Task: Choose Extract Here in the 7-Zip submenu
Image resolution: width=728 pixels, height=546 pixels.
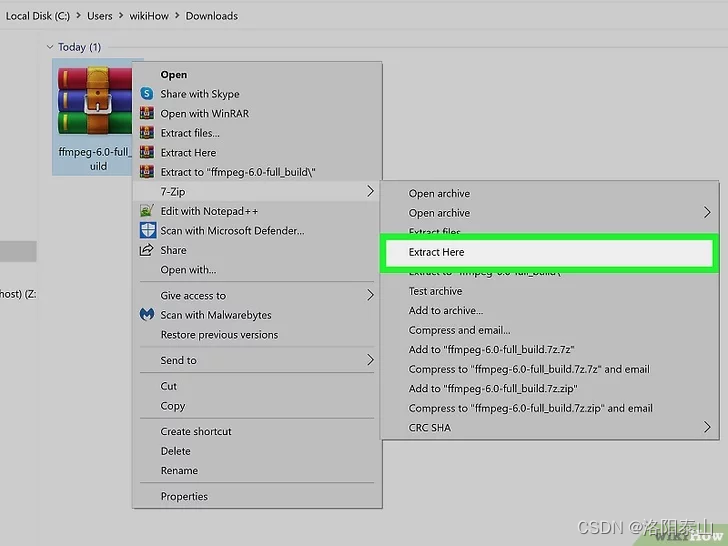Action: [550, 252]
